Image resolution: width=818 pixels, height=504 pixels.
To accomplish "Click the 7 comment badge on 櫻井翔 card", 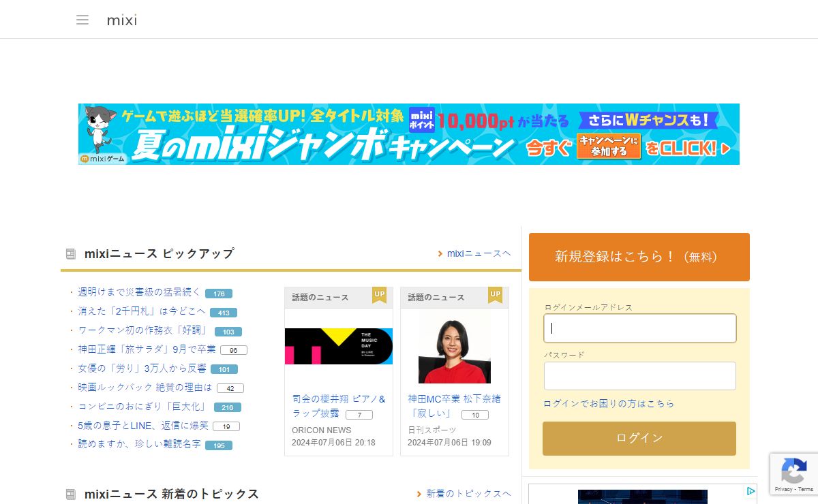I will click(359, 415).
